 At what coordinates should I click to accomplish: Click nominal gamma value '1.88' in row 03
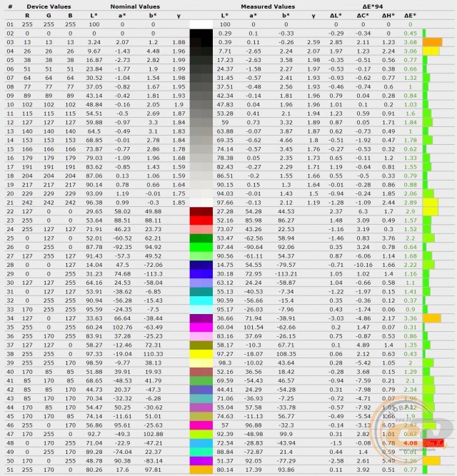(179, 42)
